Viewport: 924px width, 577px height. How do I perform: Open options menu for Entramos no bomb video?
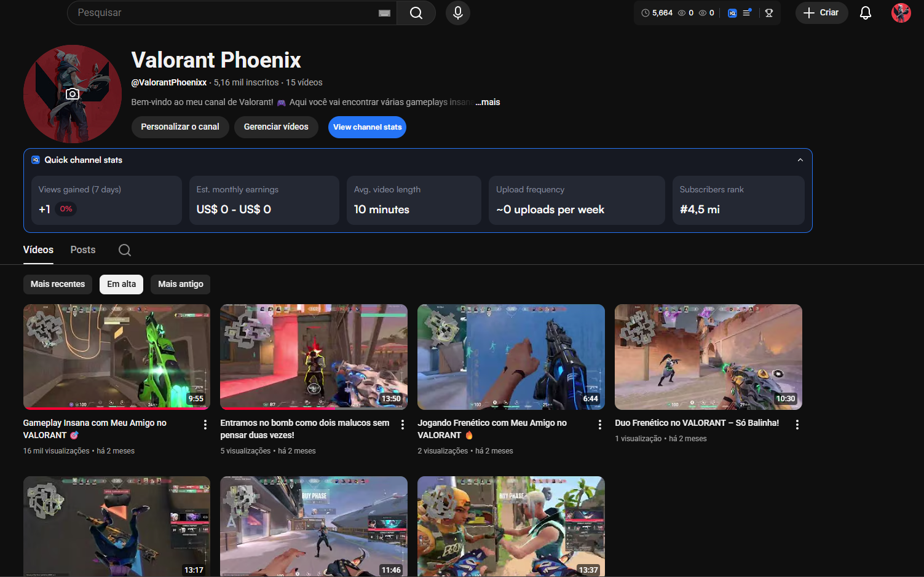pyautogui.click(x=403, y=425)
